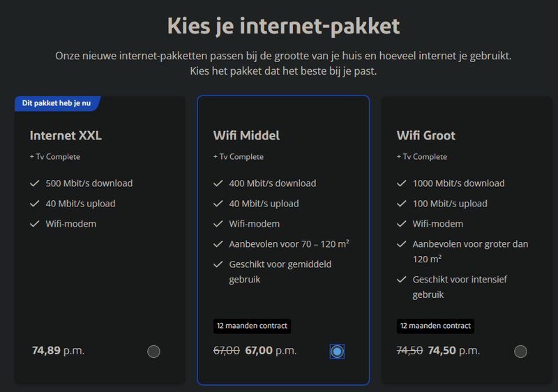Click the checkmark beside 500 Mbit/s download
This screenshot has height=392, width=558.
point(34,183)
